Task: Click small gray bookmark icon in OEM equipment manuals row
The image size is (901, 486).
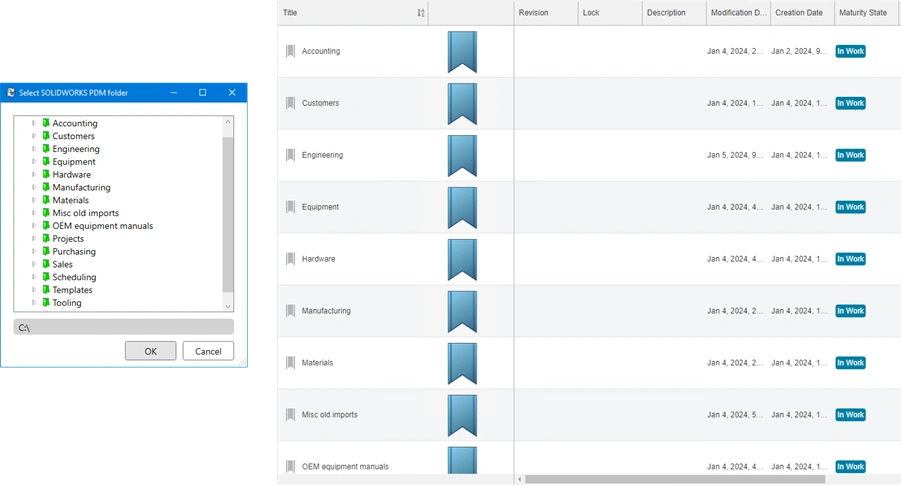Action: coord(290,466)
